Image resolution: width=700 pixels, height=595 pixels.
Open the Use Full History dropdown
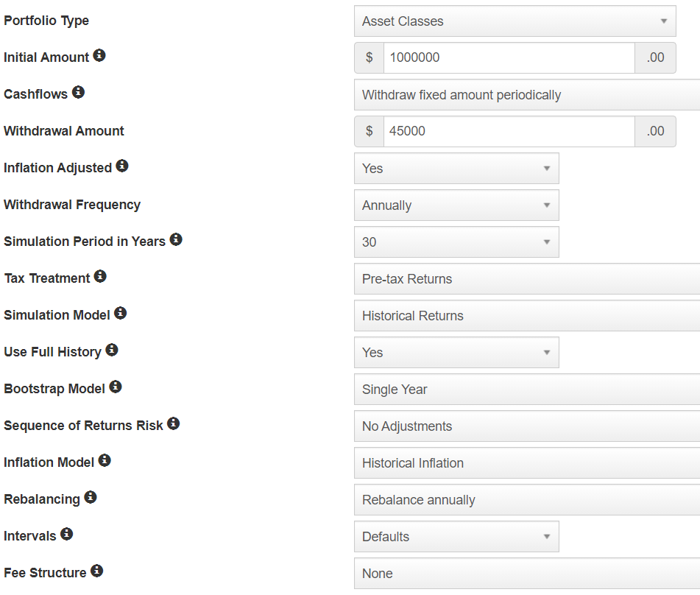(456, 353)
